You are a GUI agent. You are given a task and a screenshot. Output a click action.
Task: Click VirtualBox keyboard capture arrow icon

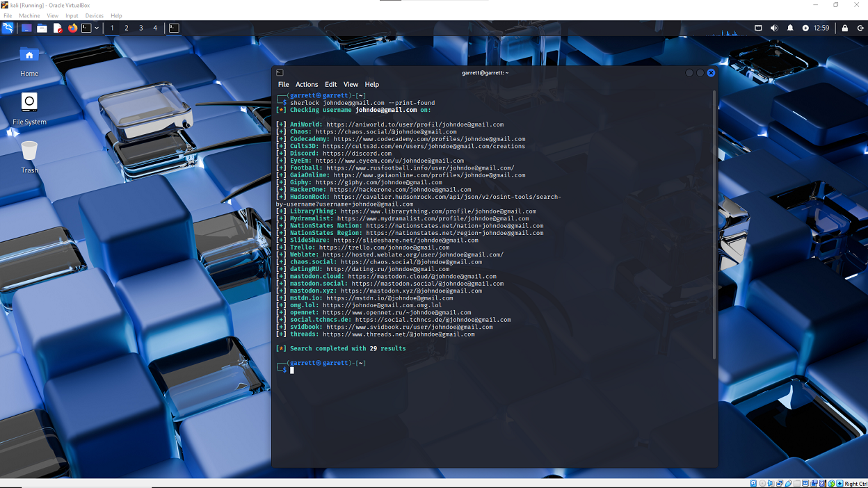pos(839,483)
